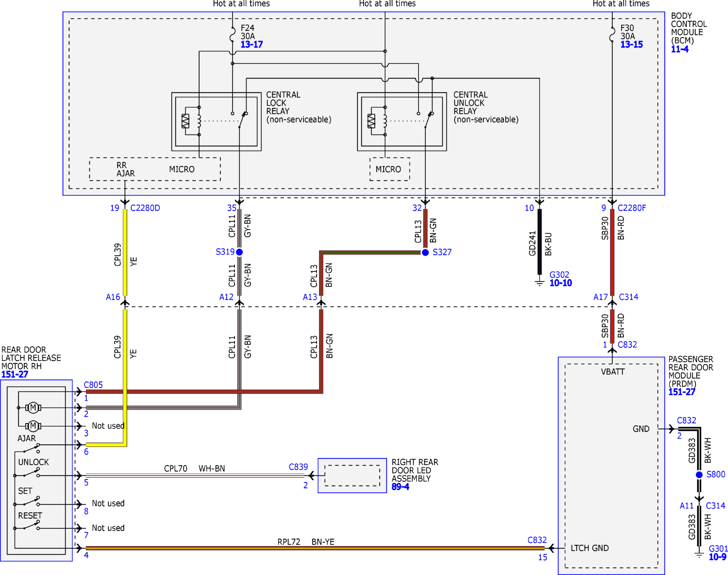728x575 pixels.
Task: Click pin number A13
Action: pyautogui.click(x=310, y=297)
